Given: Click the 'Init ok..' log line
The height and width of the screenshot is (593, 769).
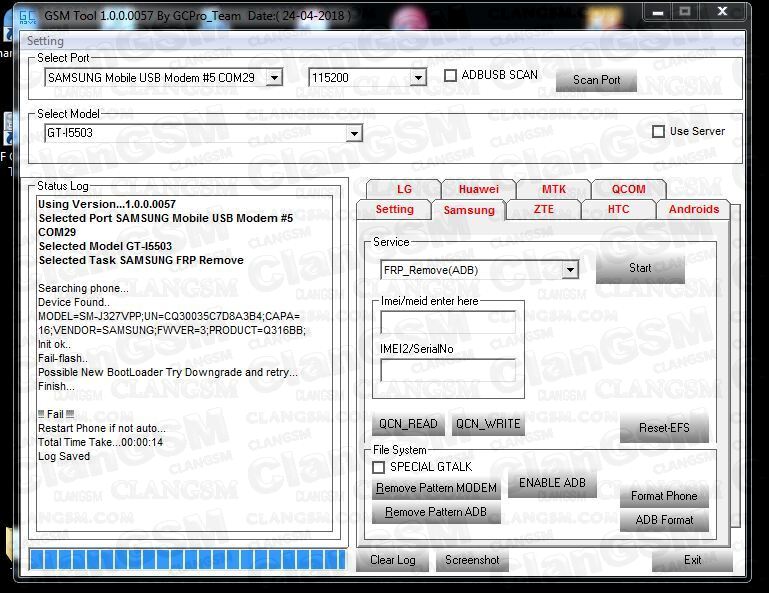Looking at the screenshot, I should point(54,344).
